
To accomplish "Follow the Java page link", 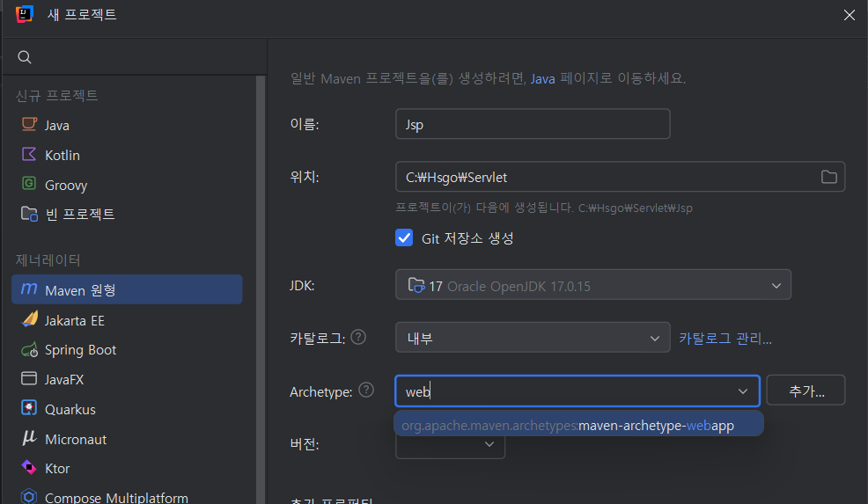I will click(542, 79).
